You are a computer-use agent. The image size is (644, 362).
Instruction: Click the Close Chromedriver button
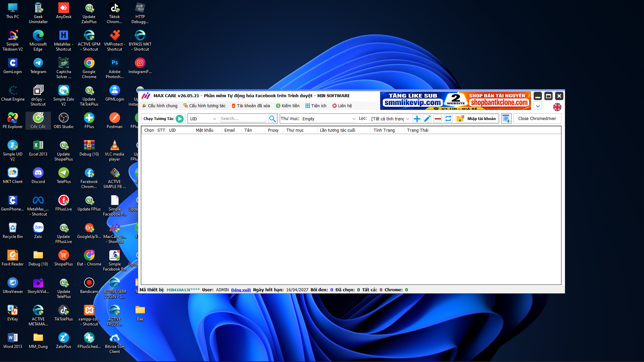pos(537,119)
